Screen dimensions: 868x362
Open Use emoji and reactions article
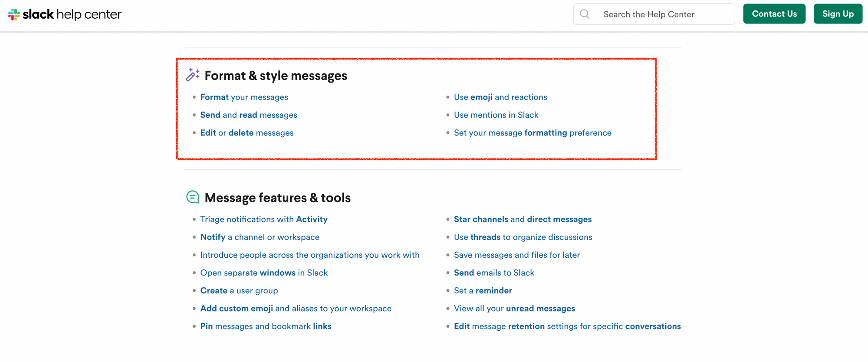pos(500,97)
